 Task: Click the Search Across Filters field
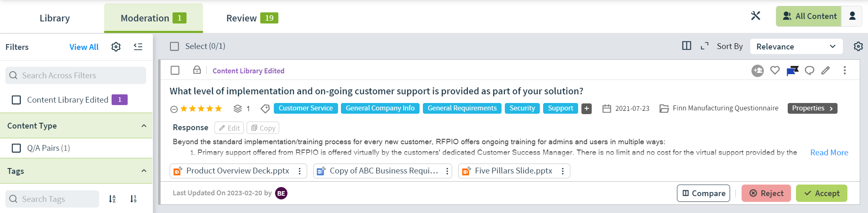pos(76,75)
